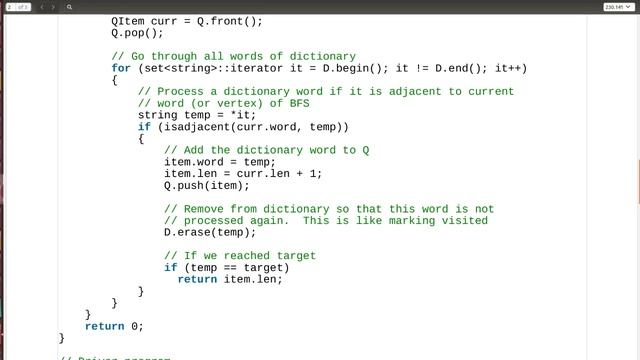Viewport: 640px width, 360px height.
Task: Click the comment "// Remove from dictionary so that this word is not"
Action: tap(329, 209)
